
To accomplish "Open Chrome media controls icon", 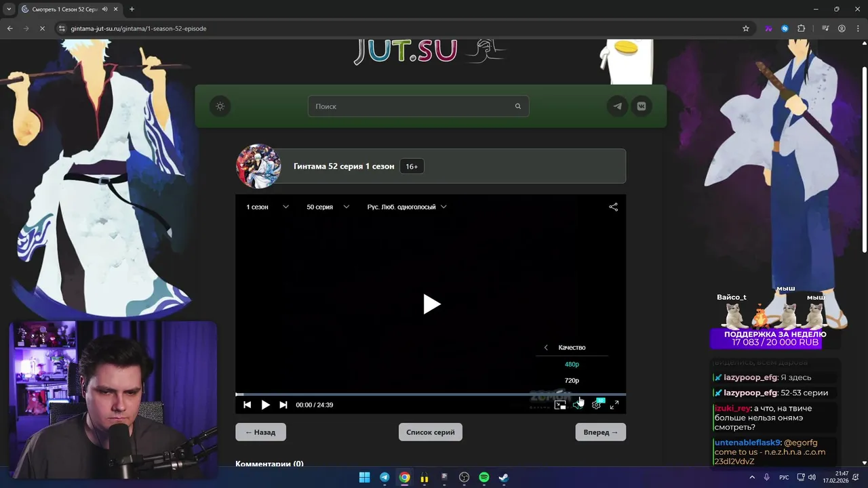I will [x=825, y=28].
